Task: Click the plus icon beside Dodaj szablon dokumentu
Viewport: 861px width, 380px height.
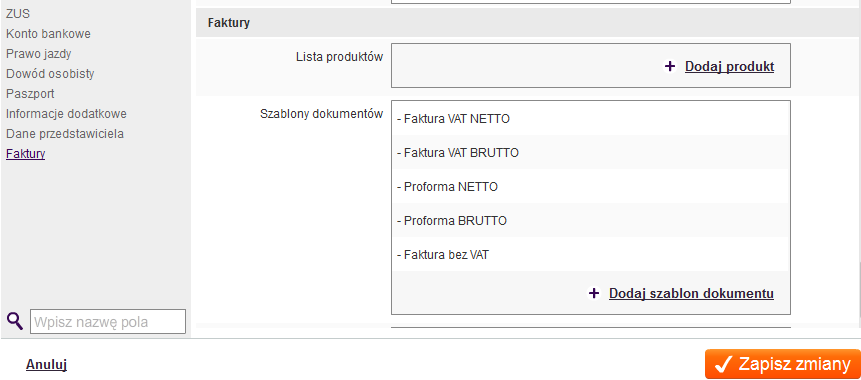Action: point(594,293)
